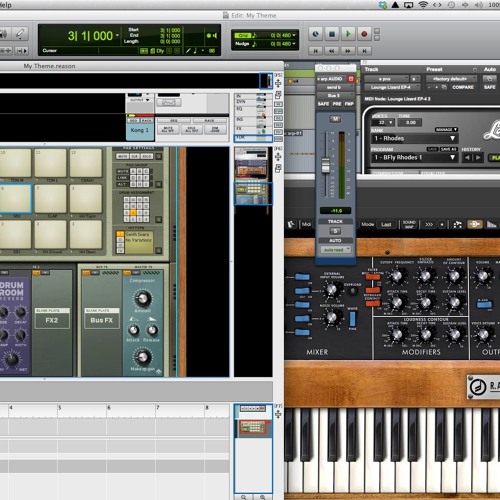Tap the highlighted Kong drum pad 5

16,199
